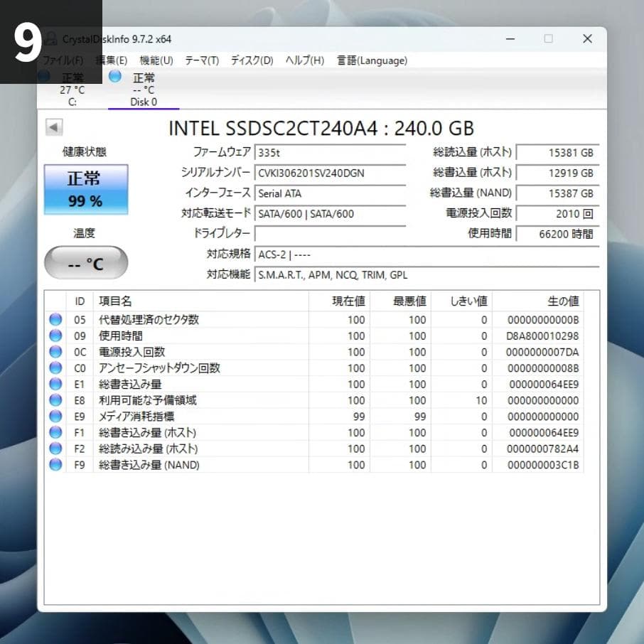Select the back arrow navigation icon

click(54, 127)
